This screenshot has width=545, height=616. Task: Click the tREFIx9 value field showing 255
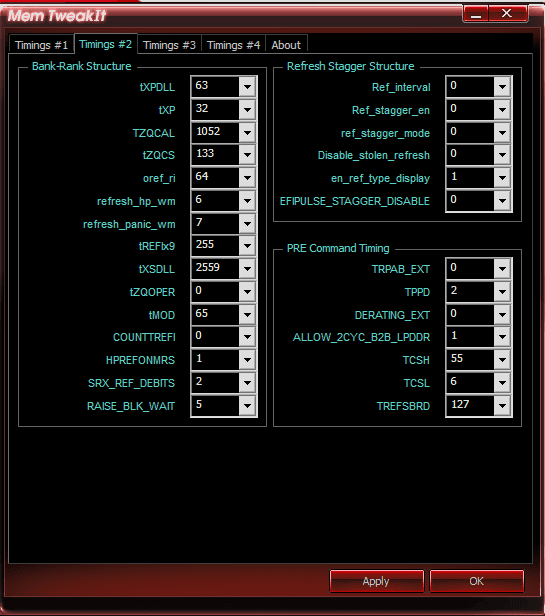[x=215, y=246]
